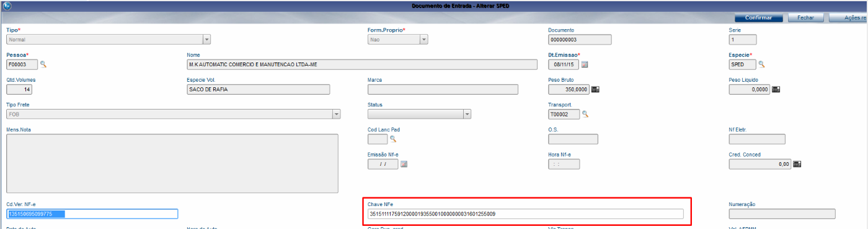The image size is (868, 229).
Task: Open Especie lookup magnifier icon
Action: (x=761, y=64)
